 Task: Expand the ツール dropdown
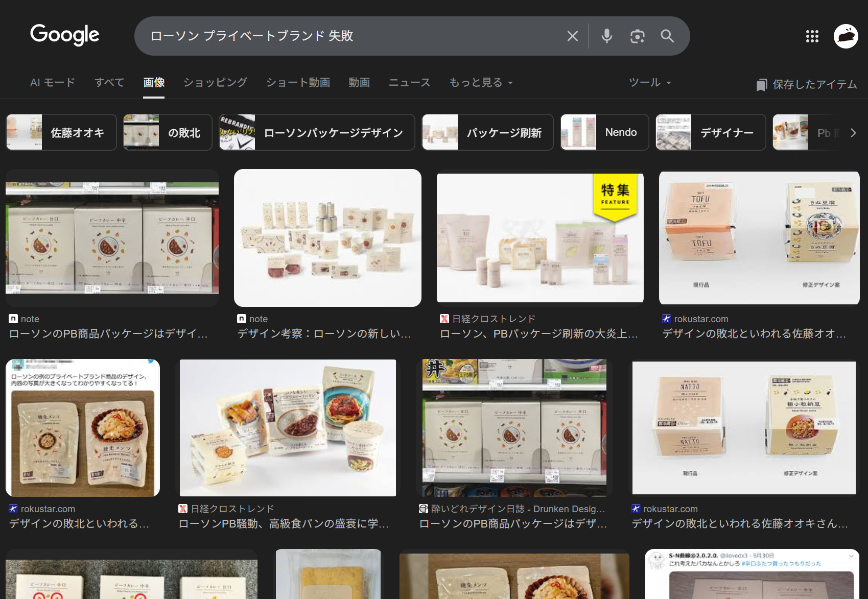(x=650, y=82)
